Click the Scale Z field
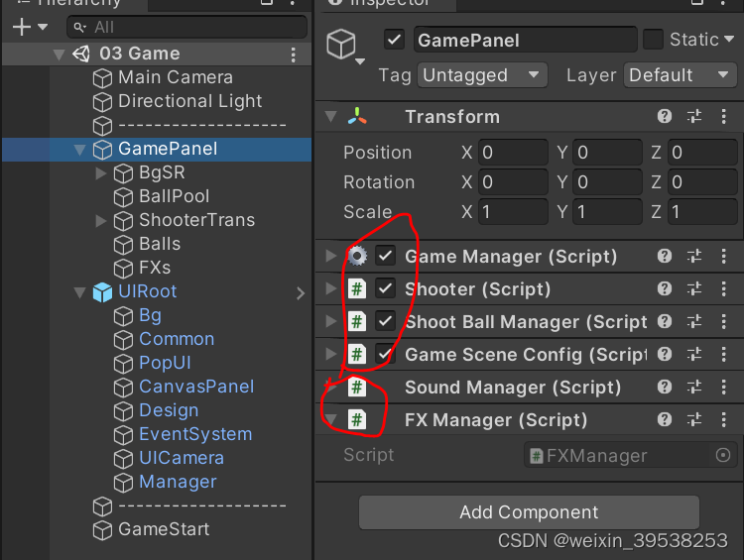 (x=702, y=211)
